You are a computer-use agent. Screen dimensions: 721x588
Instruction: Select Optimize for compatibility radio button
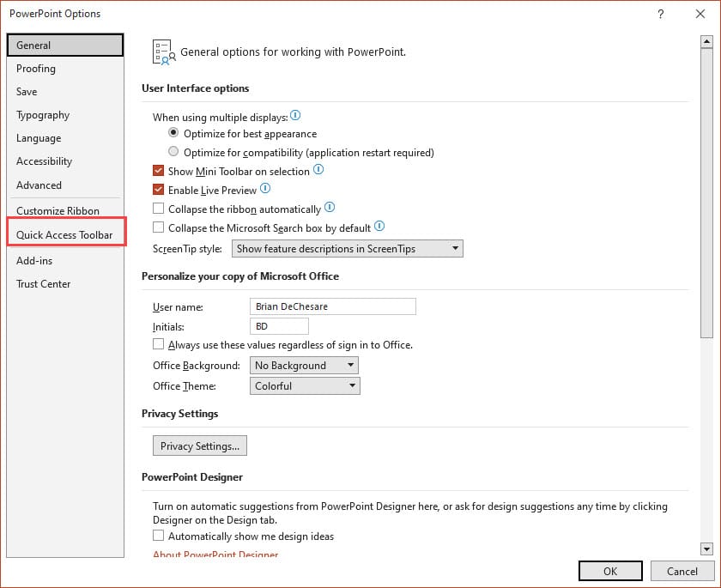click(x=173, y=150)
